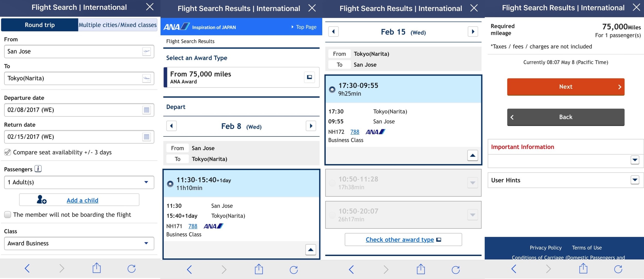
Task: Collapse the NH172 flight details
Action: [x=473, y=155]
